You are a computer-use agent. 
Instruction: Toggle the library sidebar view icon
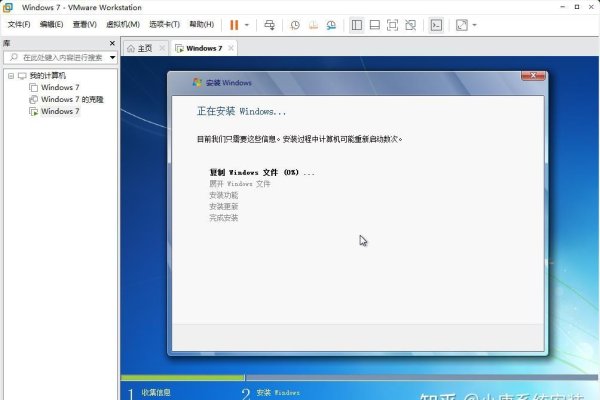click(x=356, y=24)
